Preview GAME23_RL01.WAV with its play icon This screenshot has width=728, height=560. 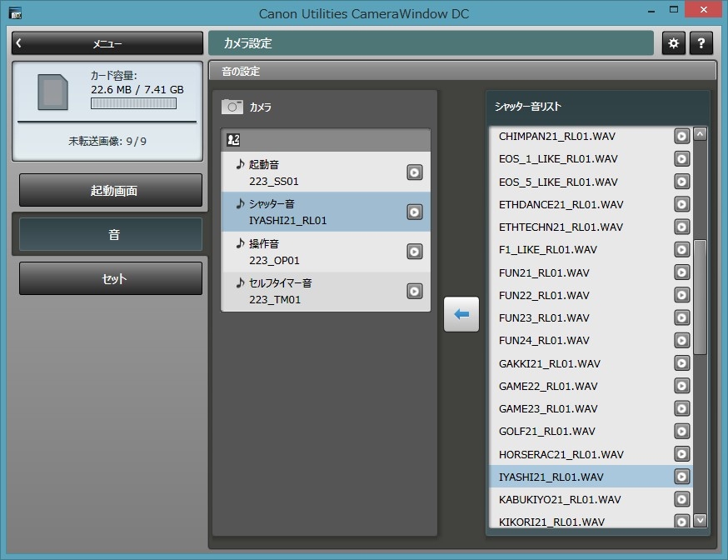point(681,408)
